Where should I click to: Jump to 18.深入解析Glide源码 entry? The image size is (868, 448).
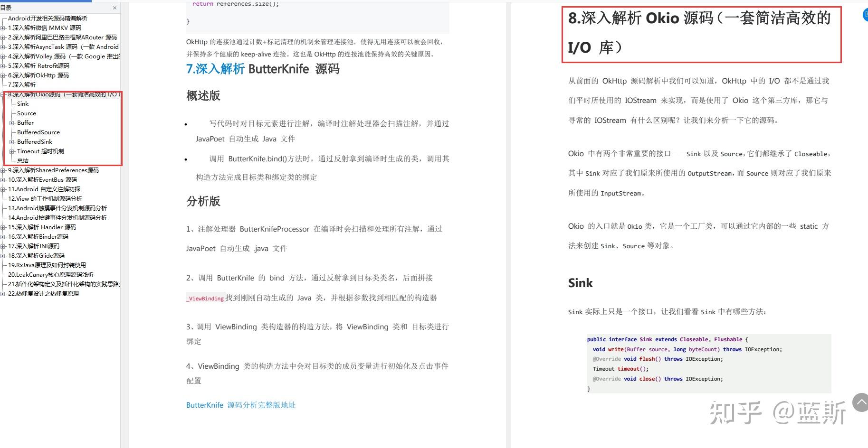coord(36,256)
